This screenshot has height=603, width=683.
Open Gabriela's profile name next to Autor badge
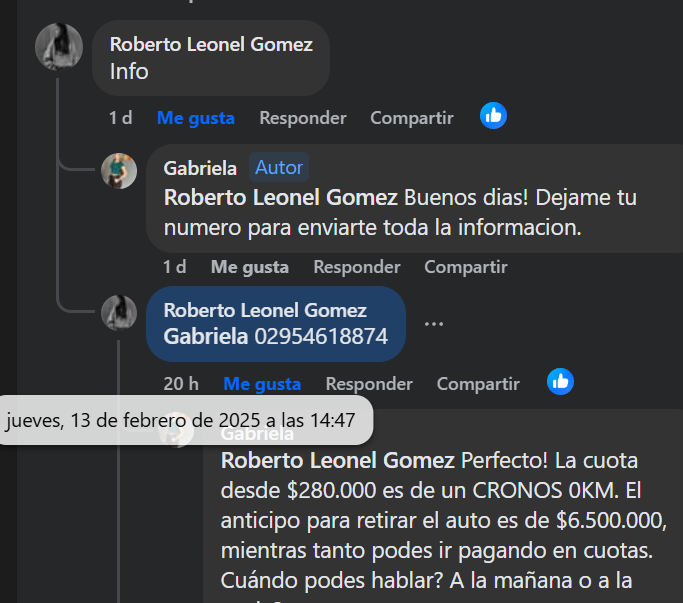pyautogui.click(x=200, y=168)
